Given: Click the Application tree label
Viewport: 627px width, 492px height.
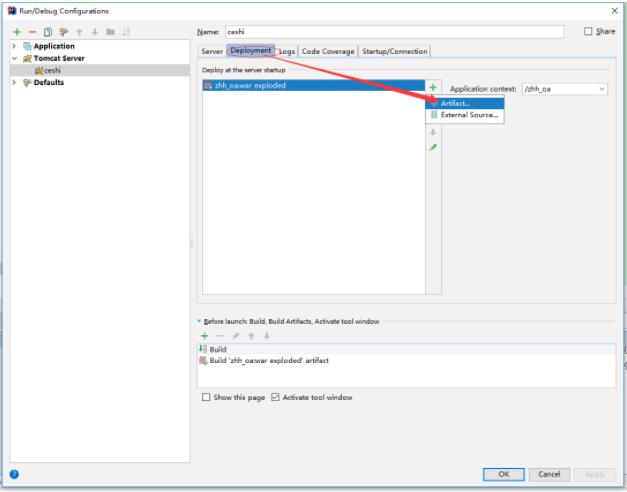Looking at the screenshot, I should 54,46.
